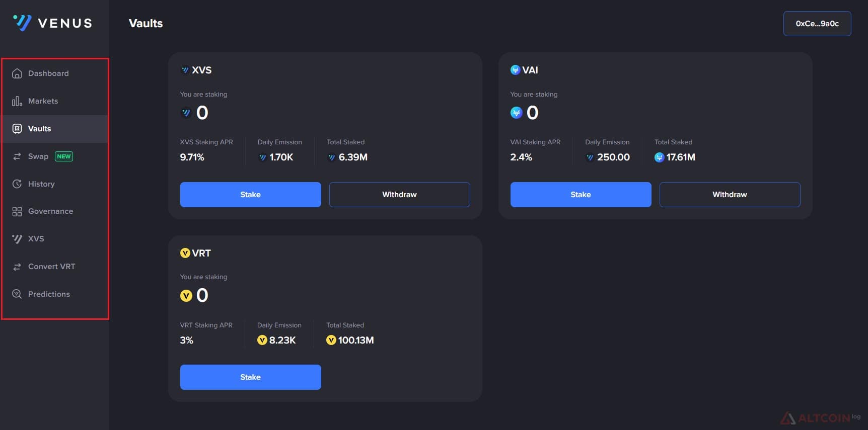Click VRT daily emission value 8.23K

(282, 340)
